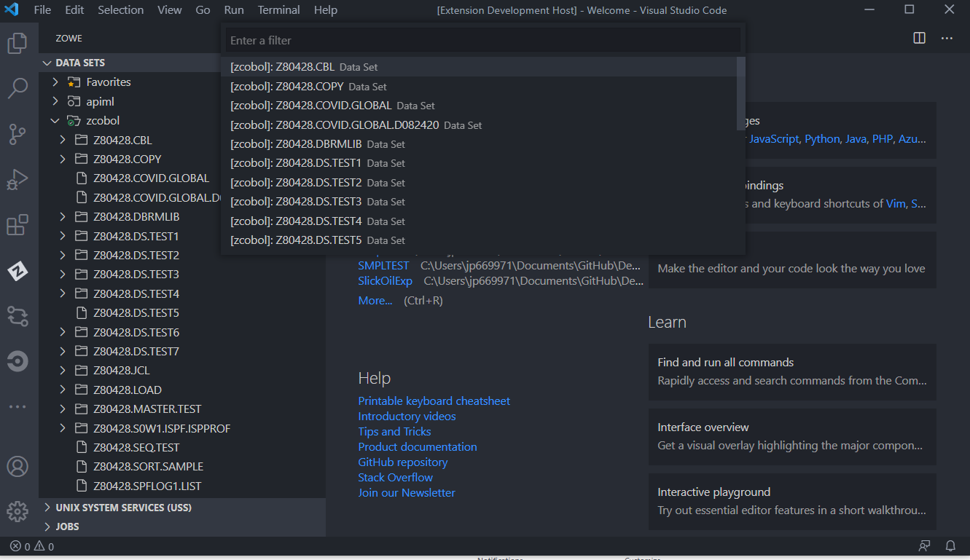
Task: Open the Printable keyboard cheatsheet link
Action: (434, 401)
